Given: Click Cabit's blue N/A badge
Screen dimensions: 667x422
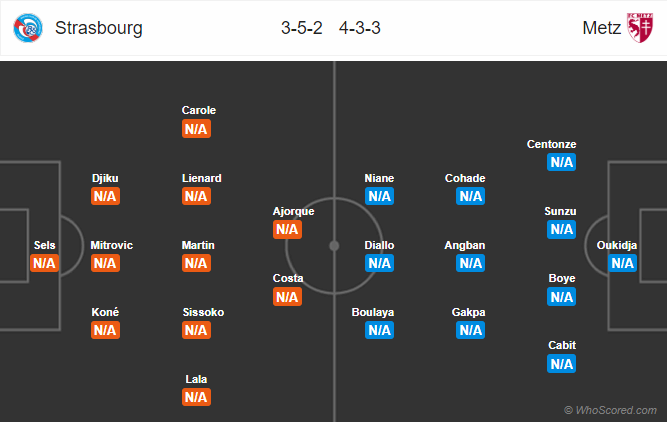Looking at the screenshot, I should pyautogui.click(x=561, y=364).
